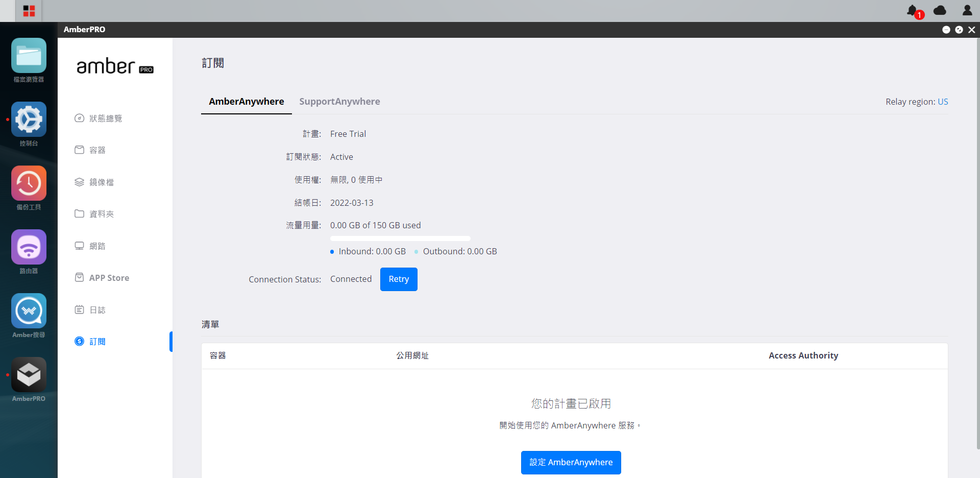Click the 容器 column header

click(218, 355)
